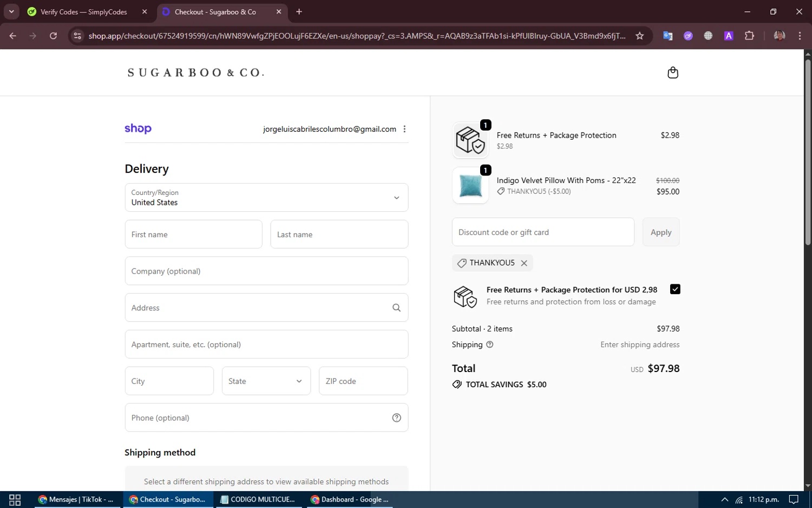Screen dimensions: 812x508
Task: Click the purple round extension icon
Action: (688, 36)
